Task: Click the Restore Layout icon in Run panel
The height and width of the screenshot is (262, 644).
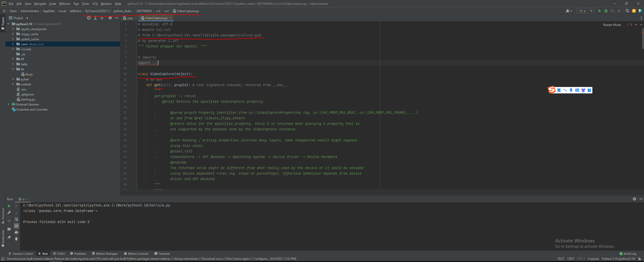Action: 9,229
